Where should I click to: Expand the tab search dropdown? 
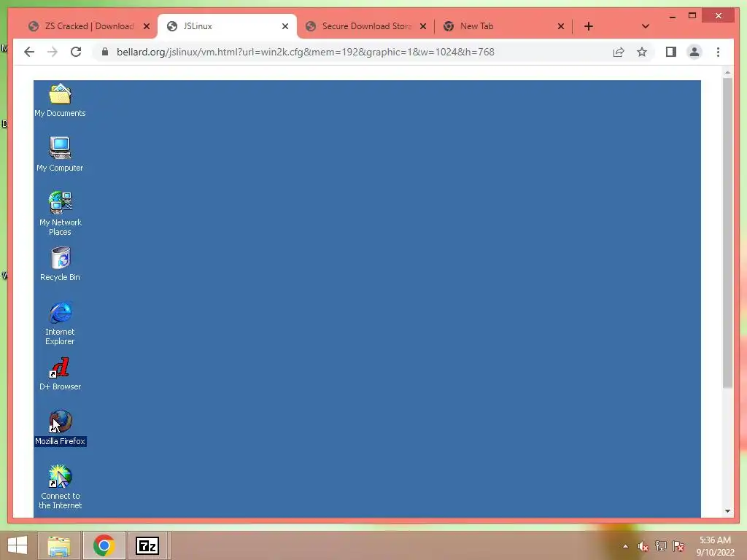[646, 26]
